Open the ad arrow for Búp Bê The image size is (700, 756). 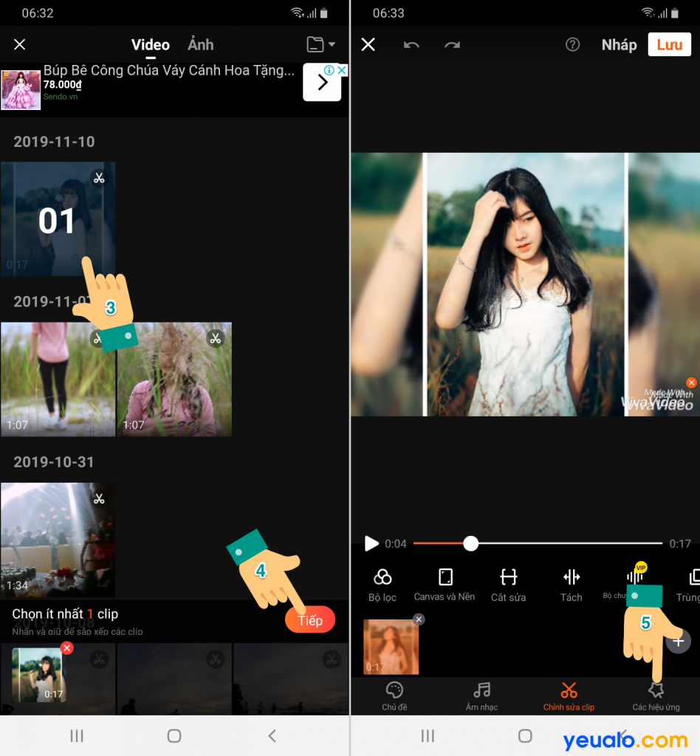tap(322, 83)
